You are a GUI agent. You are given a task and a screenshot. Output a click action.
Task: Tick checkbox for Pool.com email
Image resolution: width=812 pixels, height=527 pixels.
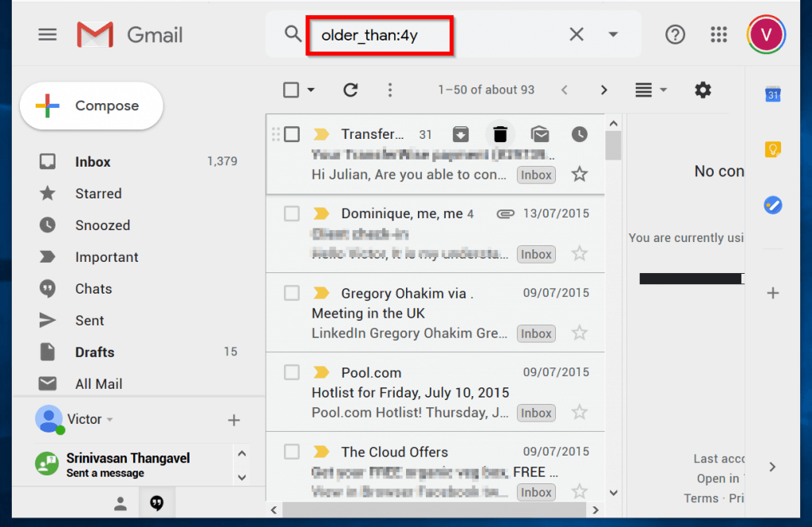(292, 372)
